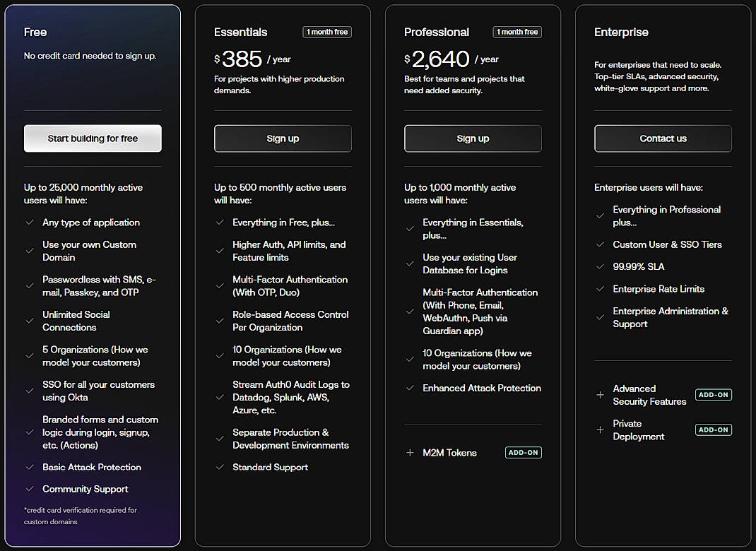This screenshot has height=551, width=756.
Task: Click checkmark beside 99.99% SLA
Action: pyautogui.click(x=600, y=266)
